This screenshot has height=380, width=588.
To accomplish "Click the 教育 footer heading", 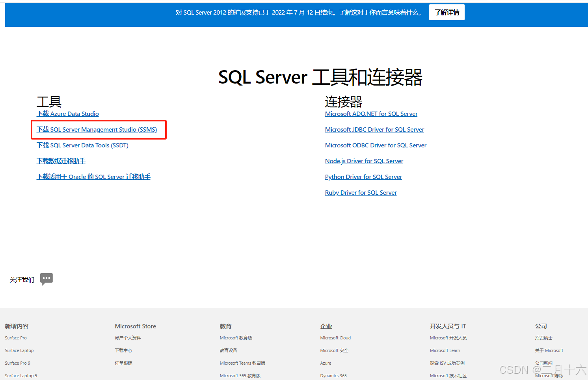I will pos(226,326).
